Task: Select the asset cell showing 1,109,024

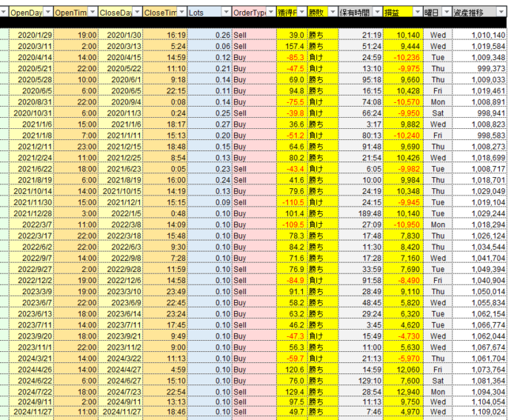Action: point(486,410)
